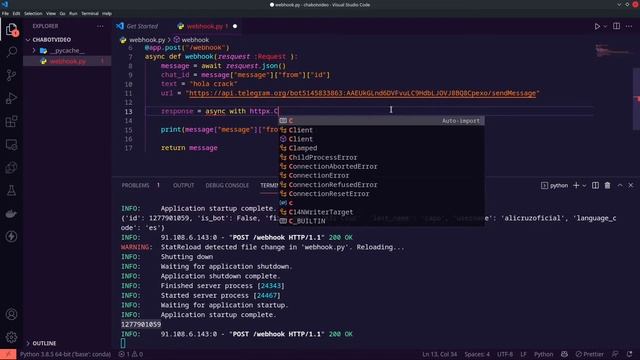The height and width of the screenshot is (360, 640).
Task: Choose ConnectionAbortedError suggestion
Action: (x=381, y=167)
